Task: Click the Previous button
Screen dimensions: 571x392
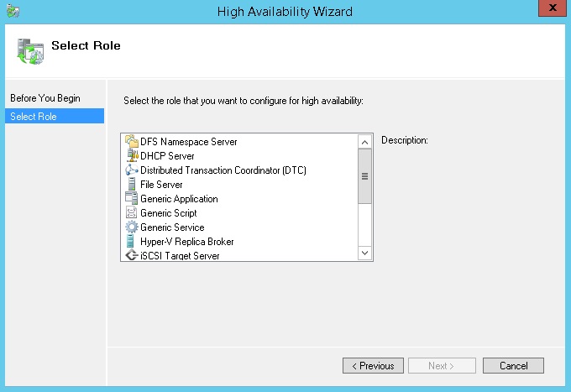Action: [x=373, y=365]
